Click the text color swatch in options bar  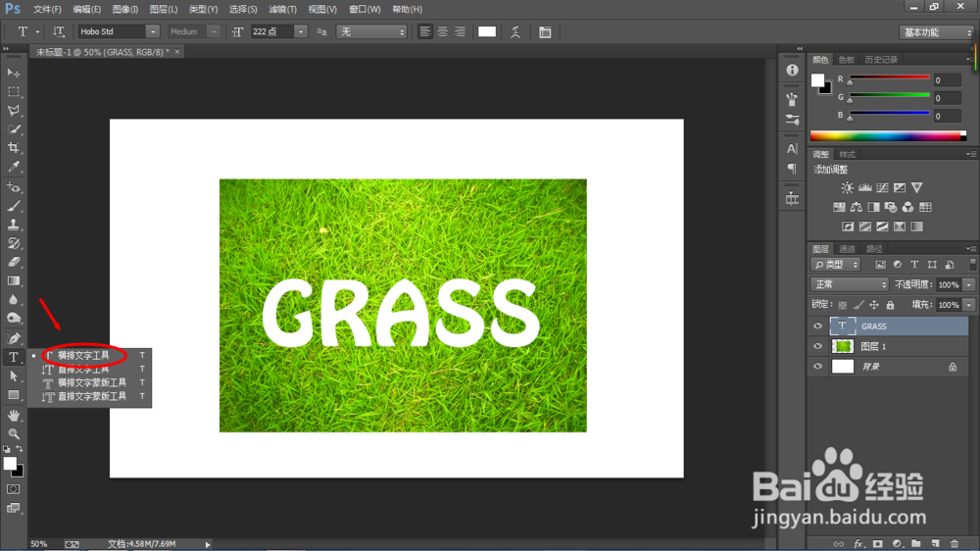[487, 31]
